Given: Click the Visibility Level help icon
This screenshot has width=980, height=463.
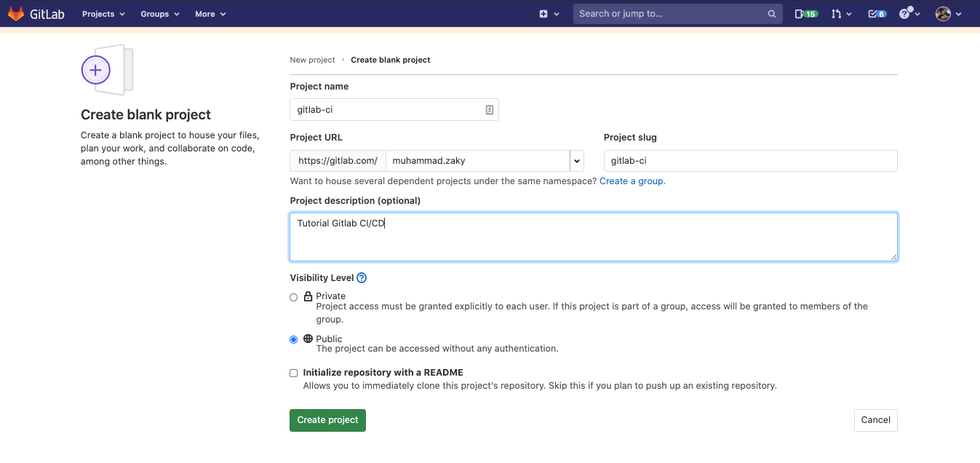Looking at the screenshot, I should click(x=362, y=277).
